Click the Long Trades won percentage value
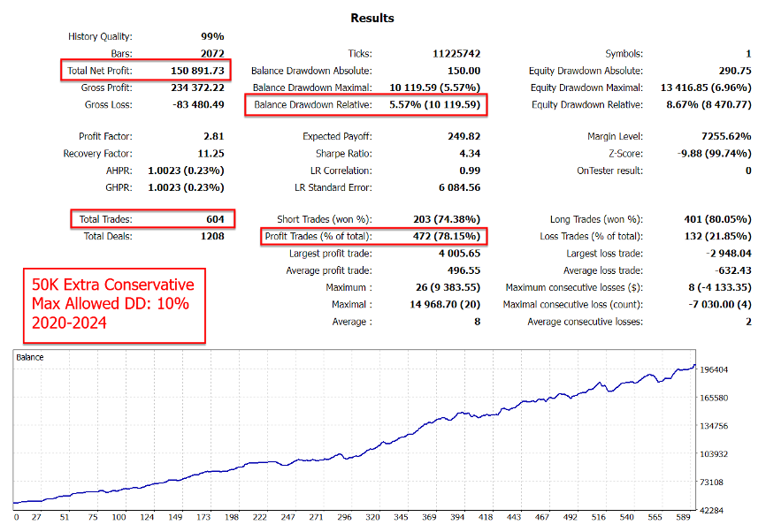 [713, 219]
